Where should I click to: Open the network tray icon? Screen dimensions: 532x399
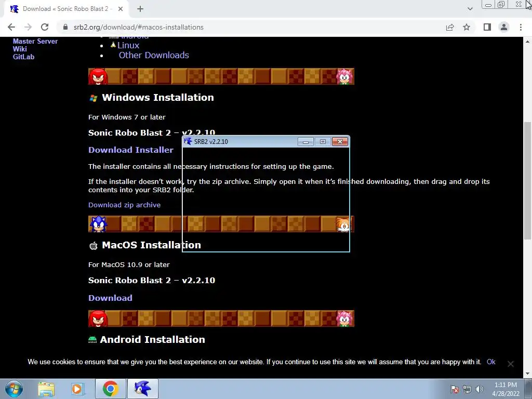pos(467,389)
